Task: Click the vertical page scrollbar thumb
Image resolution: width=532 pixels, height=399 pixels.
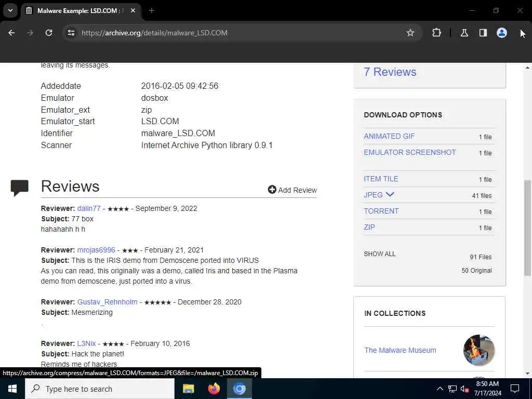Action: (x=527, y=228)
